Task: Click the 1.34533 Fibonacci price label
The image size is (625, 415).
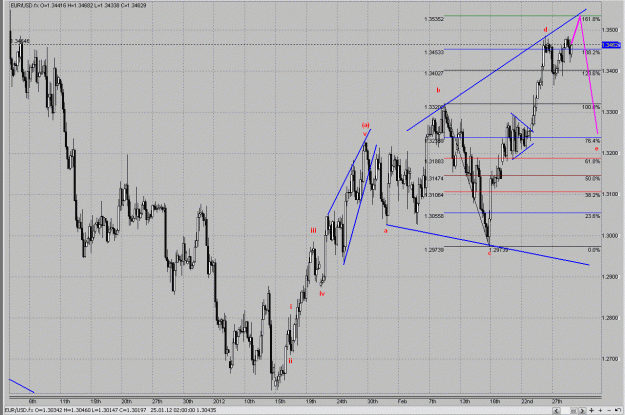Action: [x=434, y=52]
